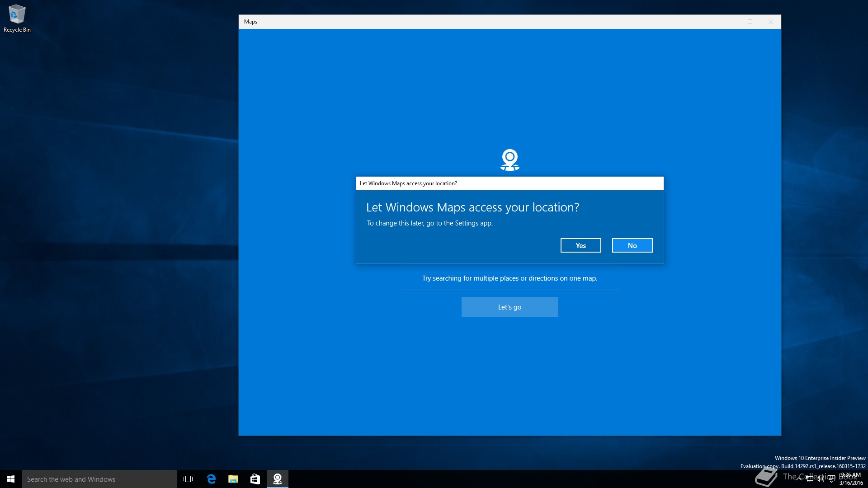Open the volume control tray icon
The width and height of the screenshot is (868, 488).
tap(820, 479)
